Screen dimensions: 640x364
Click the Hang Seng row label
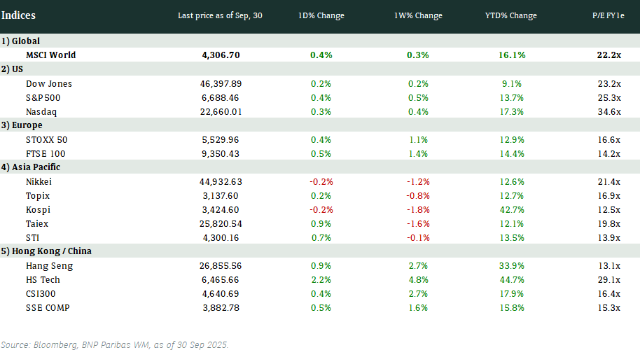tap(49, 265)
